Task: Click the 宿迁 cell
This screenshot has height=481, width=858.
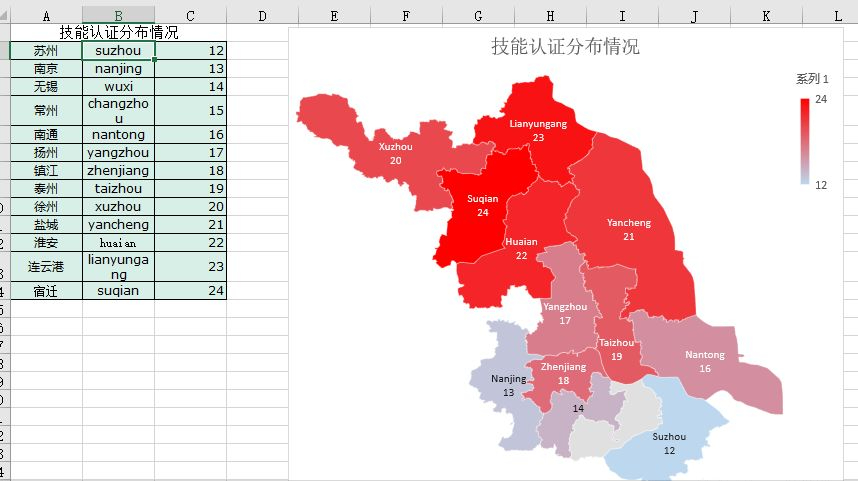Action: (46, 291)
